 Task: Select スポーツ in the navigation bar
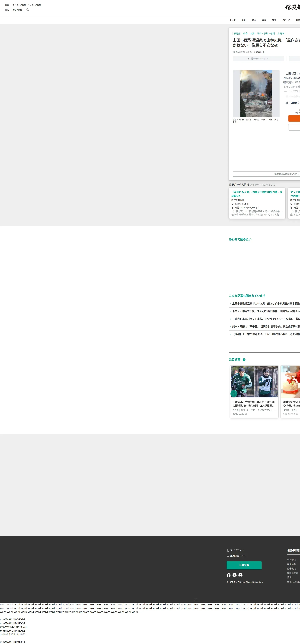286,20
